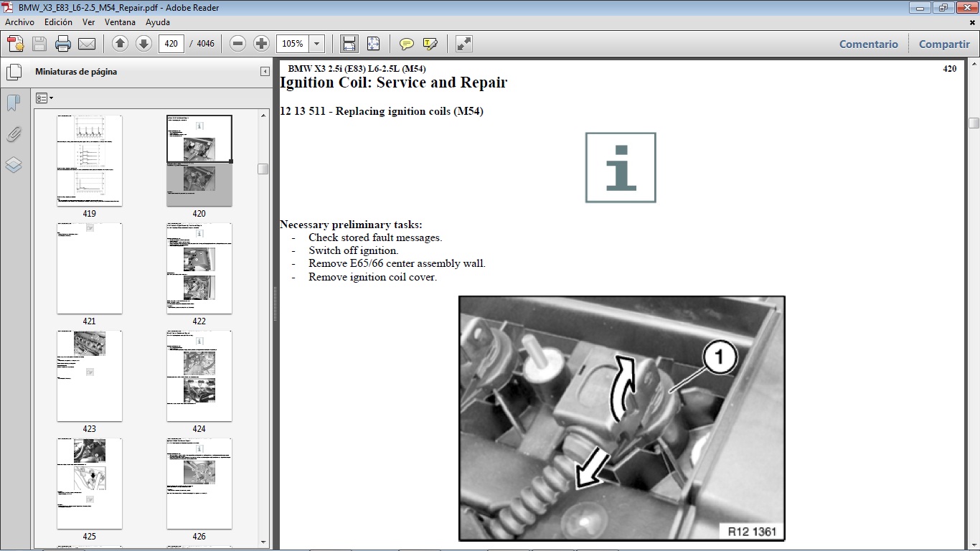The image size is (980, 551).
Task: Zoom out with the minus button
Action: point(238,44)
